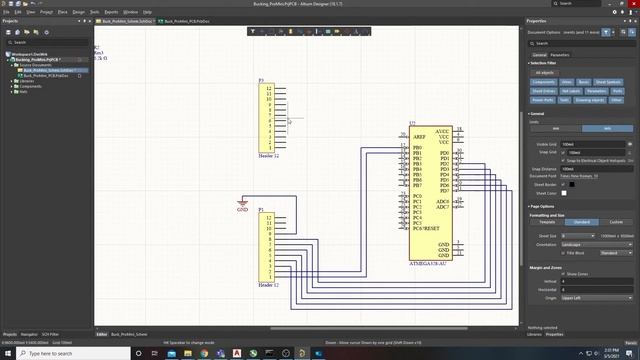
Task: Open the Origin dropdown
Action: (597, 298)
